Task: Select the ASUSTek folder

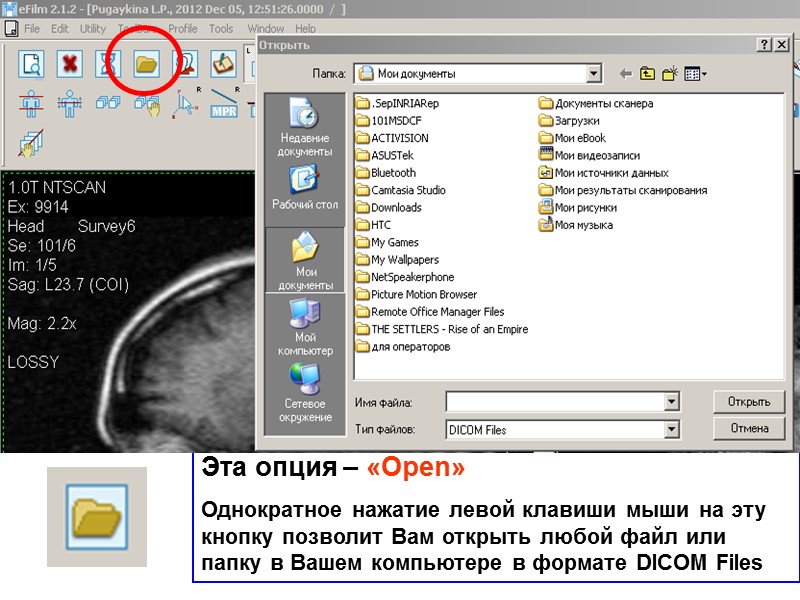Action: [x=385, y=155]
